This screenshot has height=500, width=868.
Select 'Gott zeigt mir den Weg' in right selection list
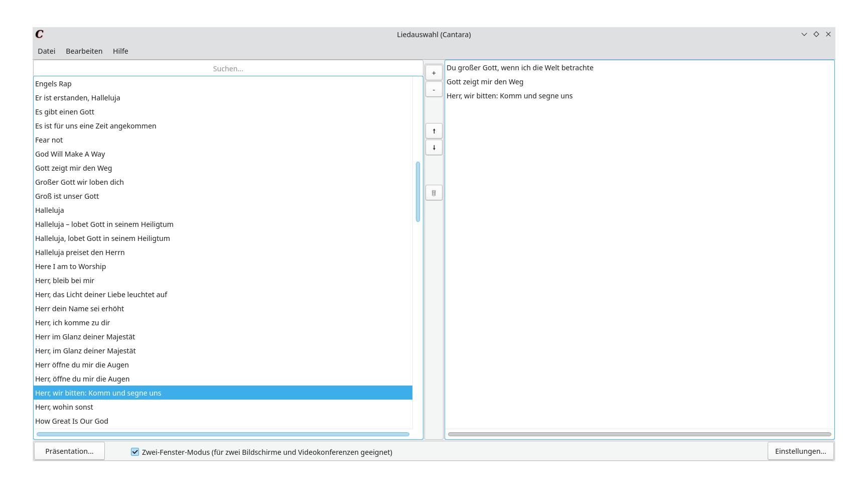click(x=639, y=82)
